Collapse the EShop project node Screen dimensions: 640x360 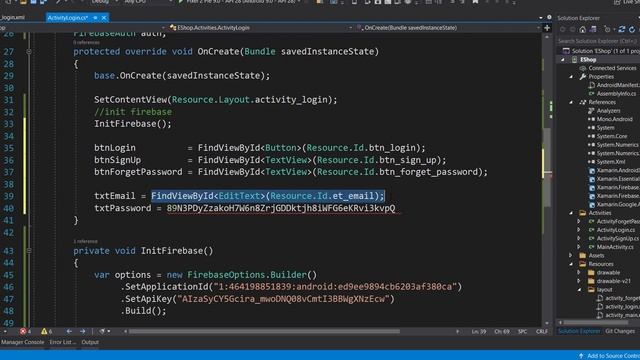tap(563, 60)
